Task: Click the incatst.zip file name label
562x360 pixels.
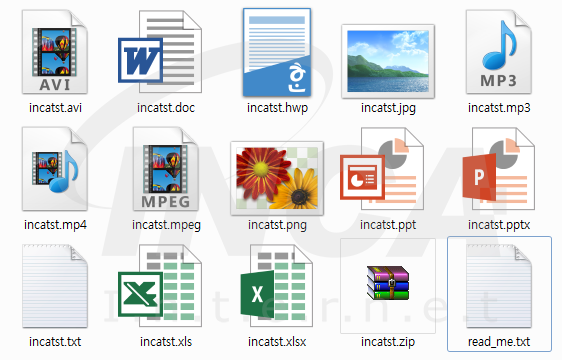Action: (388, 342)
